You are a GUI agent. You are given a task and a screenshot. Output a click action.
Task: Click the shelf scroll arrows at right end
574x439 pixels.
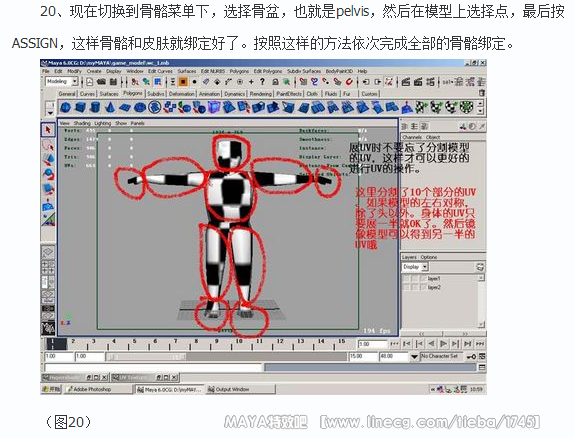click(480, 108)
